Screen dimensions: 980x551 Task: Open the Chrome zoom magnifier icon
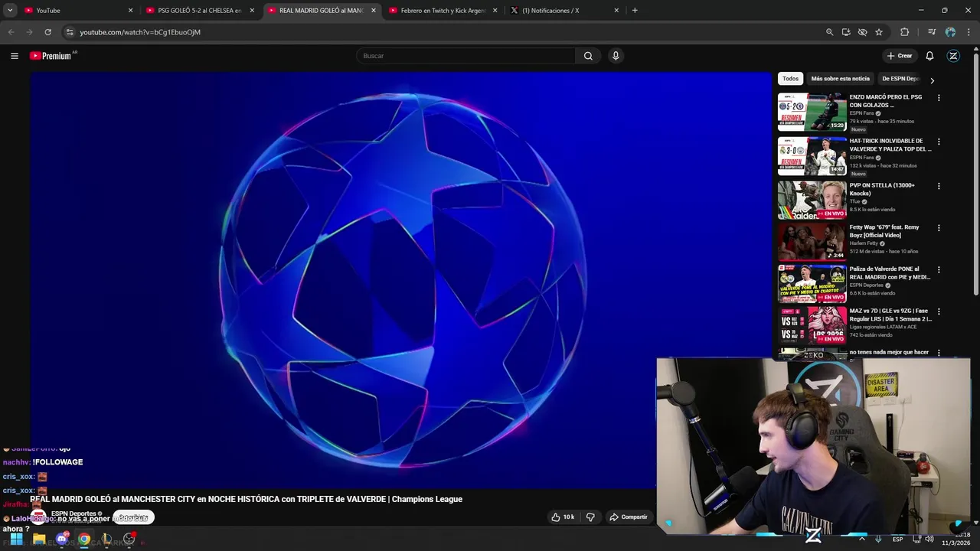coord(829,32)
